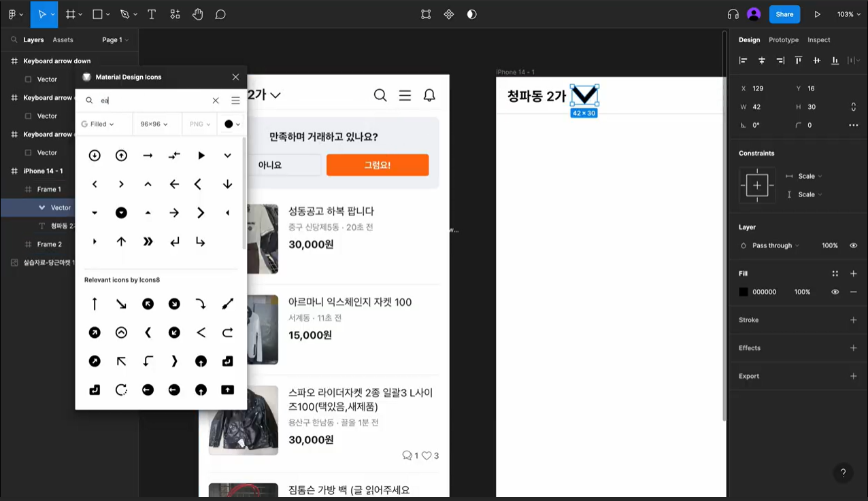868x501 pixels.
Task: Open the PNG format dropdown
Action: (199, 124)
